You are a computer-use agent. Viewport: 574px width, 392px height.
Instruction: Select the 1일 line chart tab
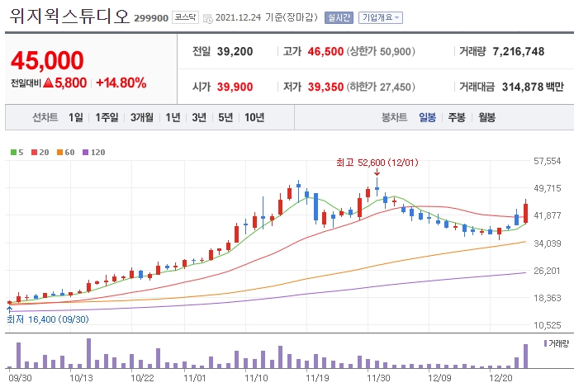tap(76, 117)
